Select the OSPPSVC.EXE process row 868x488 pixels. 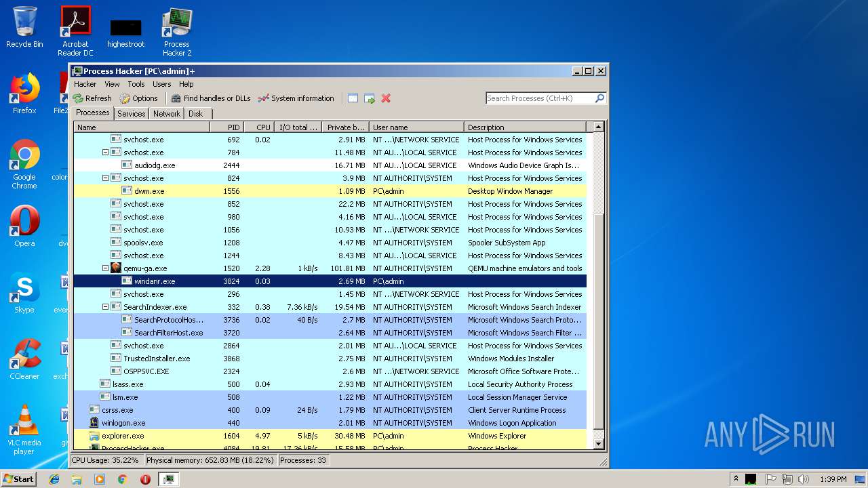[x=330, y=371]
